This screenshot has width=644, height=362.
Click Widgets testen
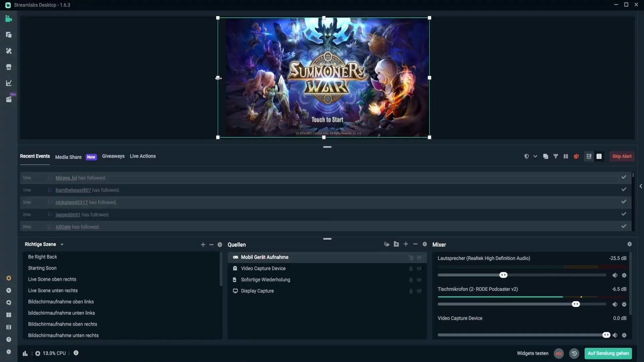(x=533, y=353)
